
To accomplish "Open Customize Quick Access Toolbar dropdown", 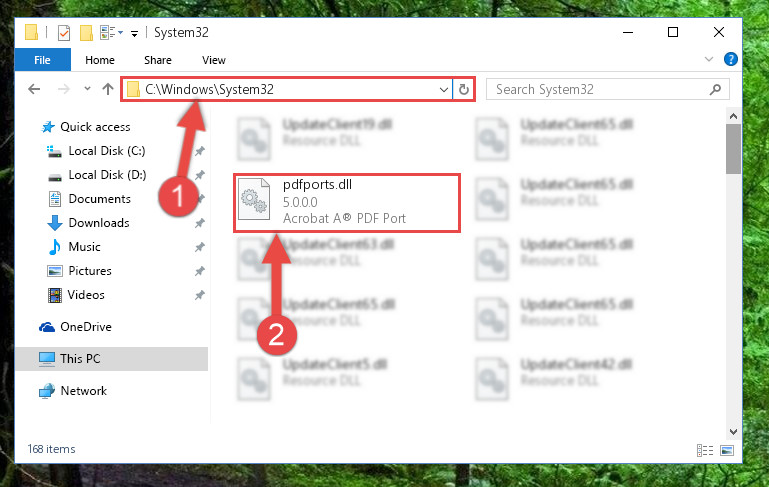I will [134, 33].
